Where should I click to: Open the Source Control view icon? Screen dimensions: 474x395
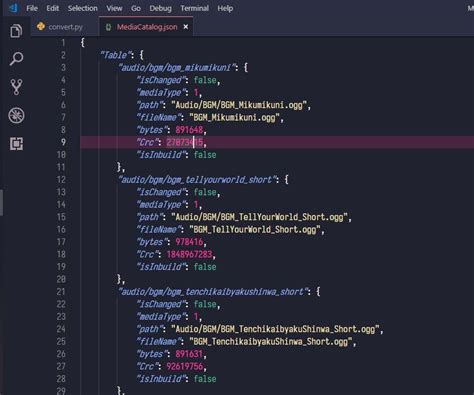coord(16,87)
